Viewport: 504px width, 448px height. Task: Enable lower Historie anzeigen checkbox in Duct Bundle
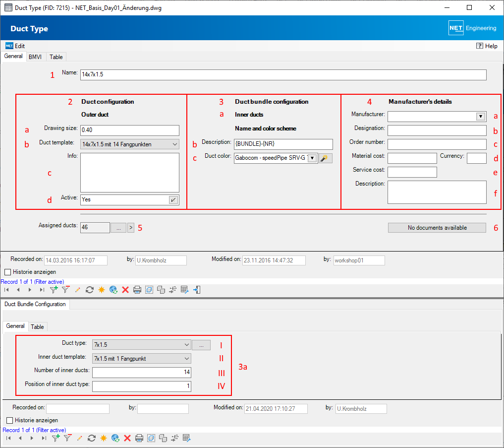pyautogui.click(x=9, y=420)
